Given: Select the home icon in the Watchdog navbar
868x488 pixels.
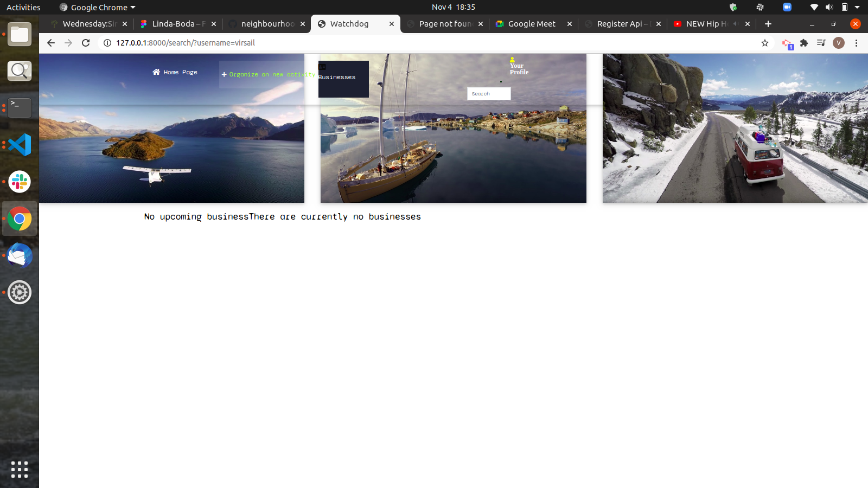Looking at the screenshot, I should (157, 72).
